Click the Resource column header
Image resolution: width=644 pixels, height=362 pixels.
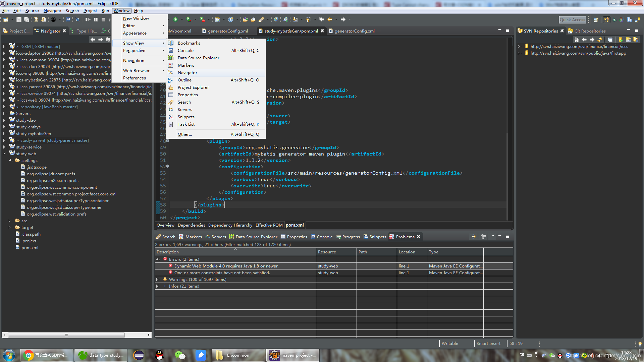pyautogui.click(x=336, y=252)
